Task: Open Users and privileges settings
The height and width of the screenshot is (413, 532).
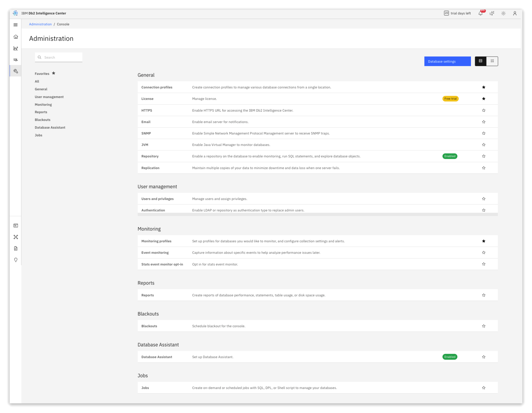Action: click(x=318, y=199)
